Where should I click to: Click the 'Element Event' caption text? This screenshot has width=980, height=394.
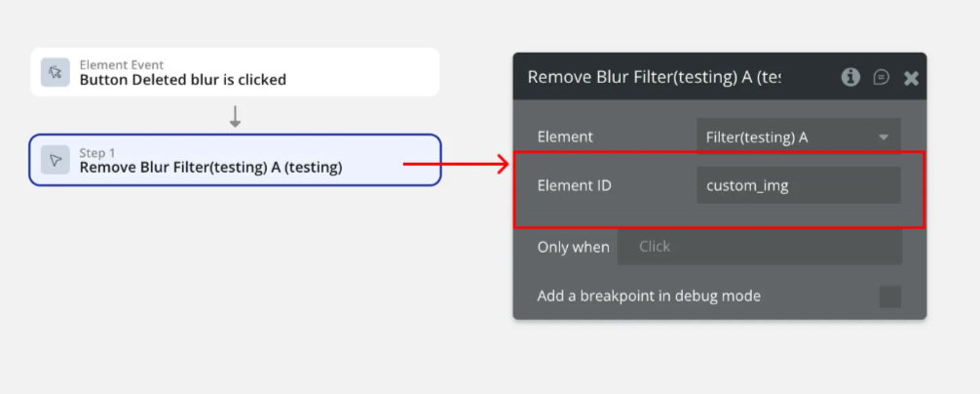coord(122,64)
